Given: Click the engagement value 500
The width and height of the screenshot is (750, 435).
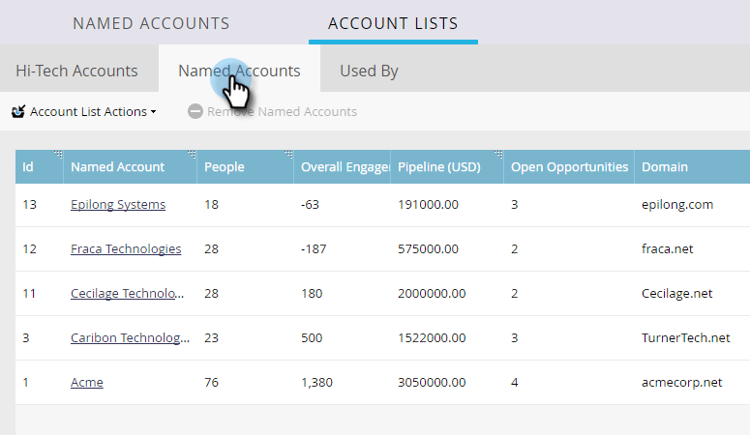Looking at the screenshot, I should [x=312, y=338].
